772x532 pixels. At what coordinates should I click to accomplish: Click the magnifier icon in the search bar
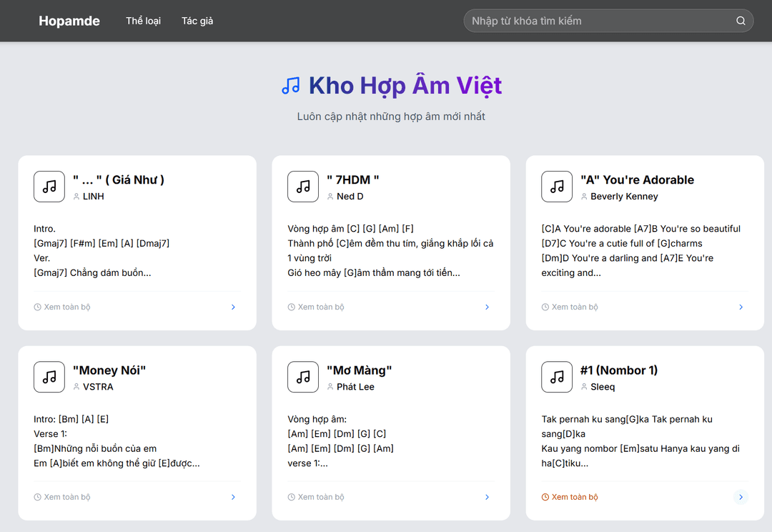[x=741, y=21]
